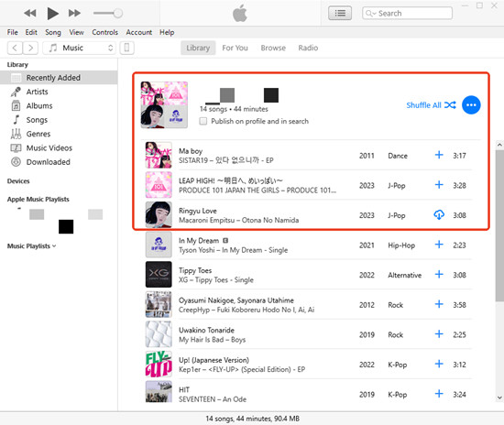Screen dimensions: 504x425
Task: Add Uwakino Tonaride with plus icon
Action: tap(439, 334)
